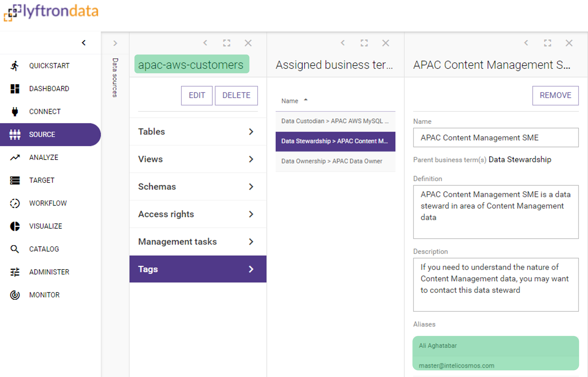Click the Monitor radar icon

point(15,295)
